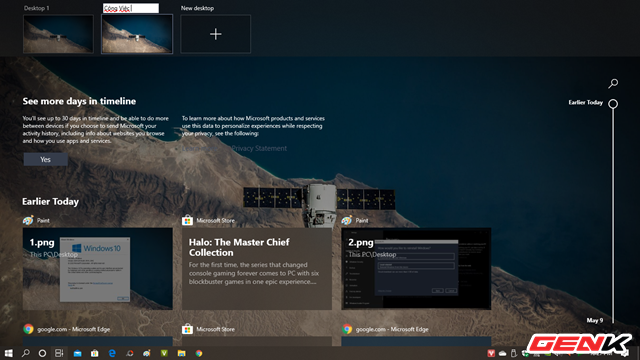This screenshot has height=360, width=640.
Task: Click the Paint icon above 2.png card
Action: tap(347, 220)
